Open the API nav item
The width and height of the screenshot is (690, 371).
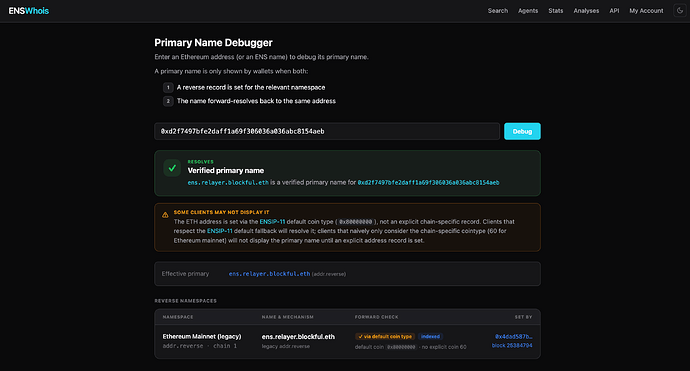coord(614,11)
